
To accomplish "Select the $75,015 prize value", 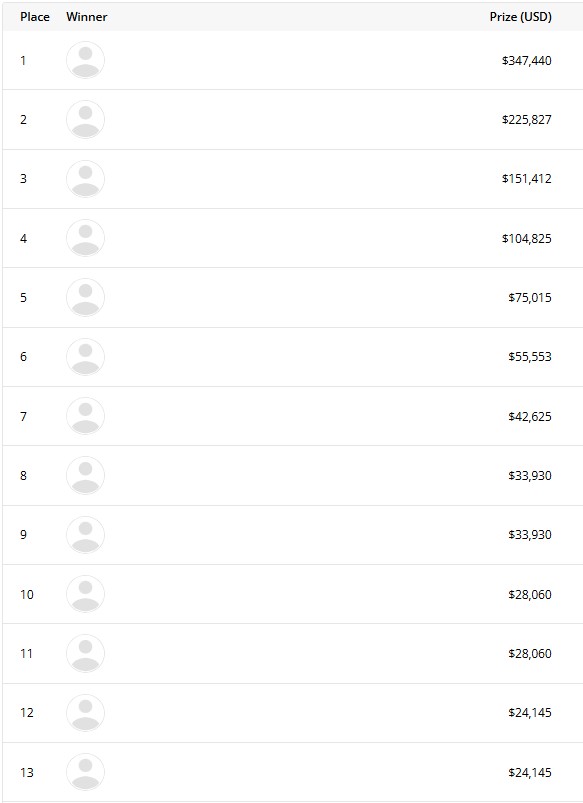I will tap(530, 298).
